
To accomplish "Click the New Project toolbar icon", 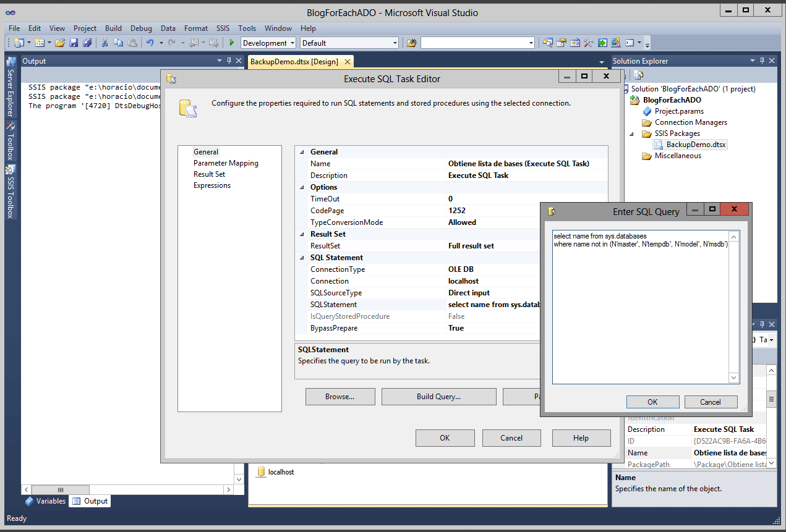I will pos(19,43).
